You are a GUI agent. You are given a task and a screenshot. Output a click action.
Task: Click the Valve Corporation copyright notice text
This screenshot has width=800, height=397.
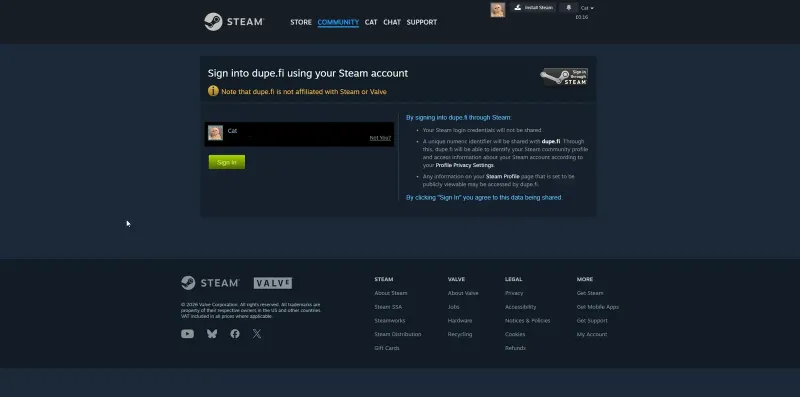251,310
